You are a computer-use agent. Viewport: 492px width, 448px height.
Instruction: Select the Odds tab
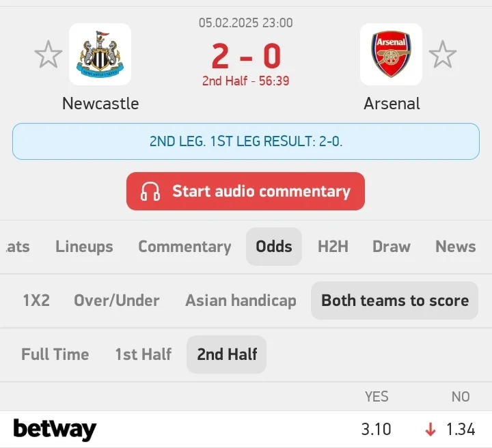(273, 247)
